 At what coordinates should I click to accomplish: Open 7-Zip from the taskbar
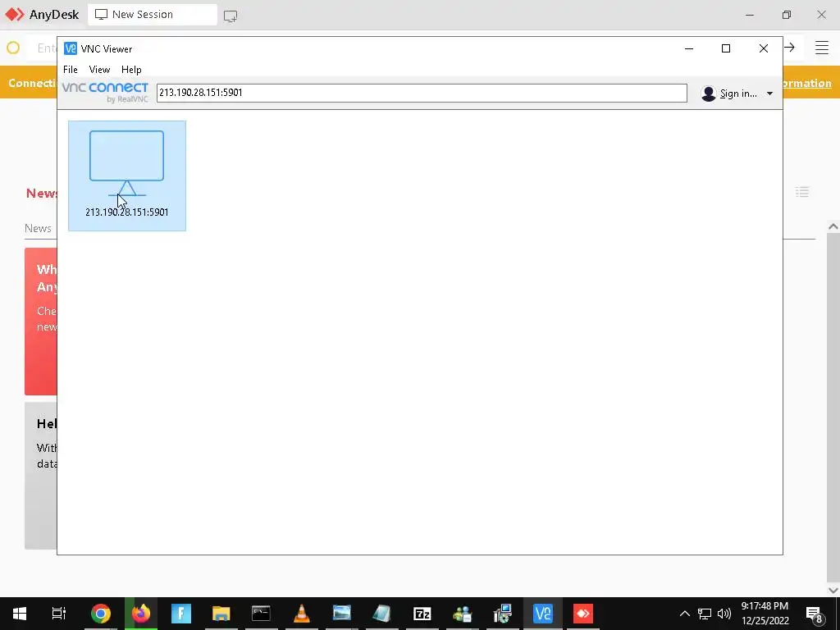pyautogui.click(x=422, y=614)
